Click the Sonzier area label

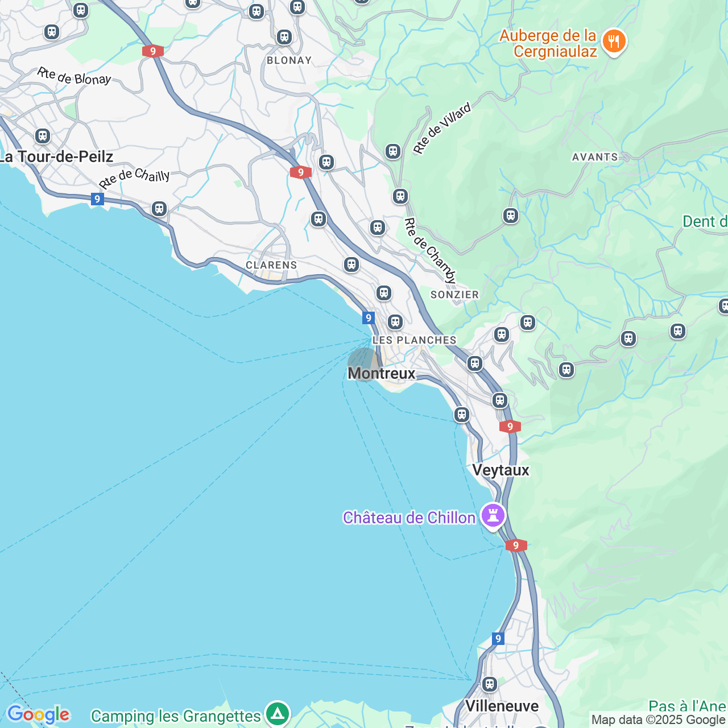tap(455, 295)
